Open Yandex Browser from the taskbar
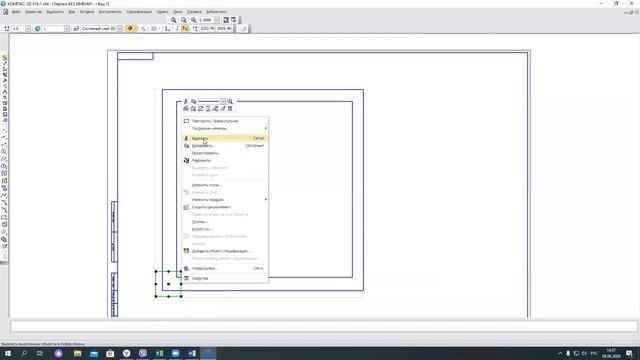Viewport: 640px width, 360px height. (x=127, y=353)
